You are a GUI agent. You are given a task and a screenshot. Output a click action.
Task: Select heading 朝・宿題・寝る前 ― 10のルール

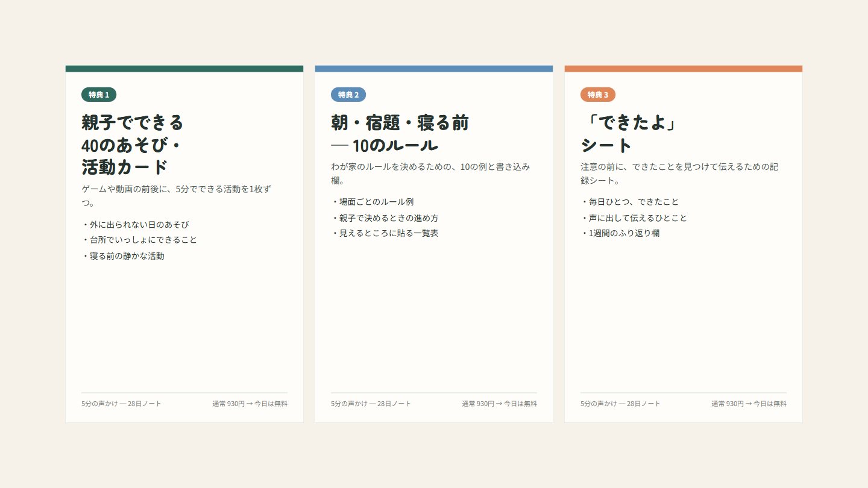[x=400, y=134]
